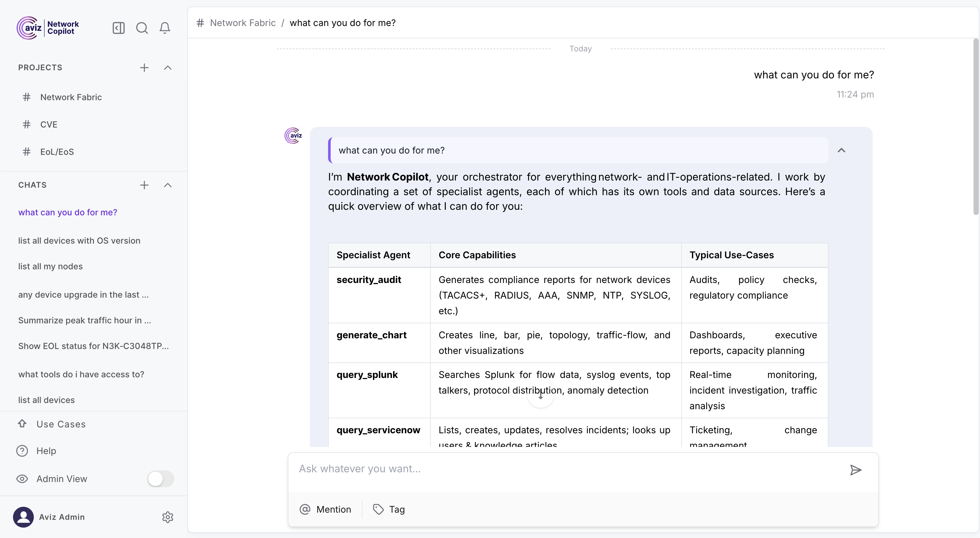
Task: Collapse the Projects section chevron
Action: click(x=168, y=68)
